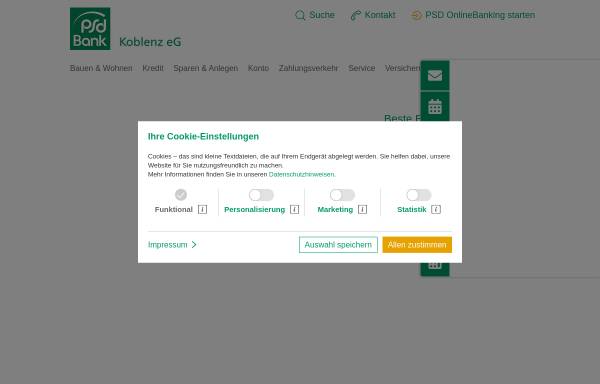Open the calendar sidebar icon below the envelope

pyautogui.click(x=435, y=107)
